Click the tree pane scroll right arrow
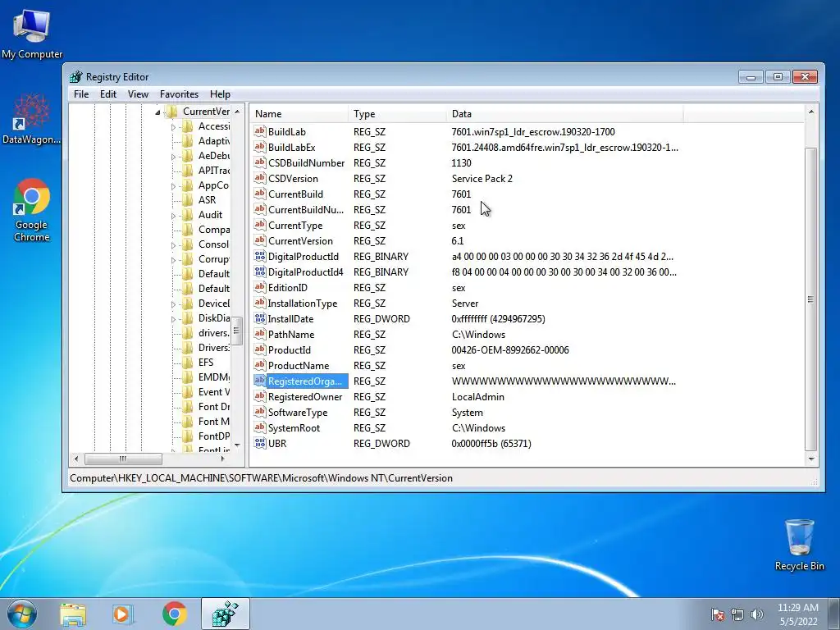840x630 pixels. click(x=223, y=459)
